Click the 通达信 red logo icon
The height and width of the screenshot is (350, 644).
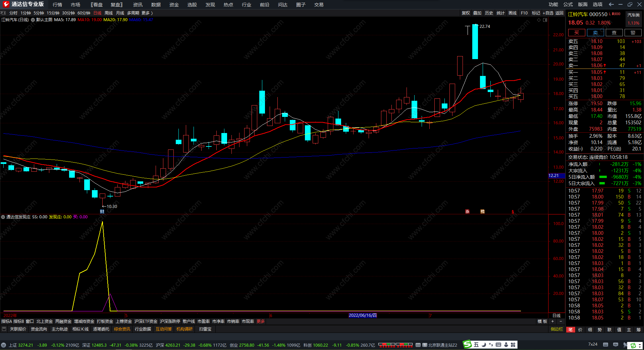point(6,4)
